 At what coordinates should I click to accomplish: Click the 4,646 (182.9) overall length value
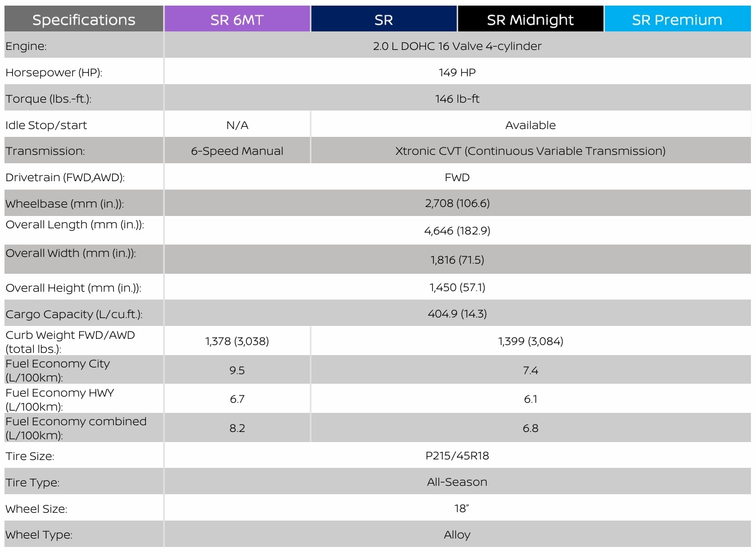pos(457,231)
